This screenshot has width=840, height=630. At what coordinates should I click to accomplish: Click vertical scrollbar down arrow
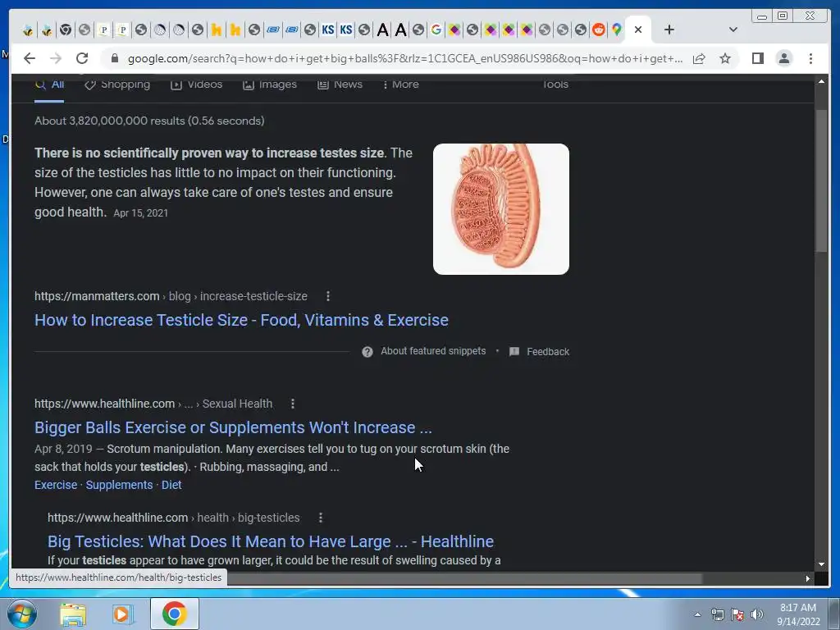[821, 564]
